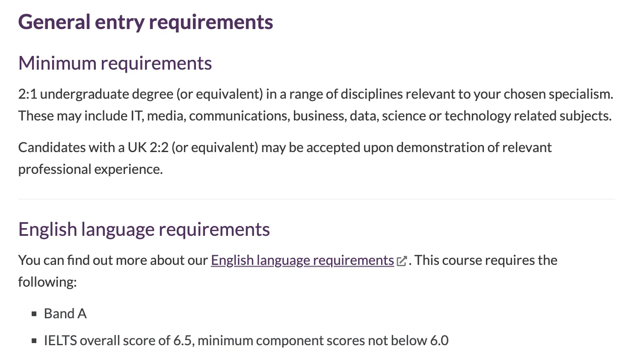Click the external link icon after the hyperlink

401,261
